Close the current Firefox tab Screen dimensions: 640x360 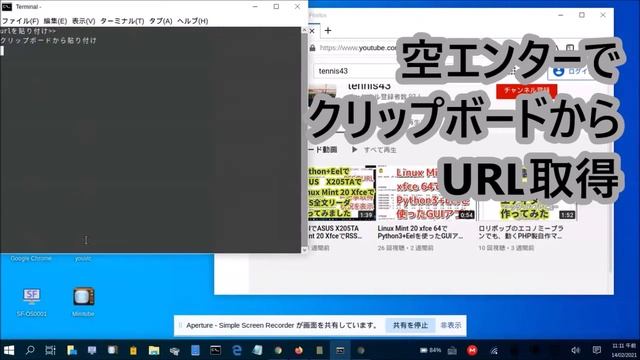coord(312,31)
